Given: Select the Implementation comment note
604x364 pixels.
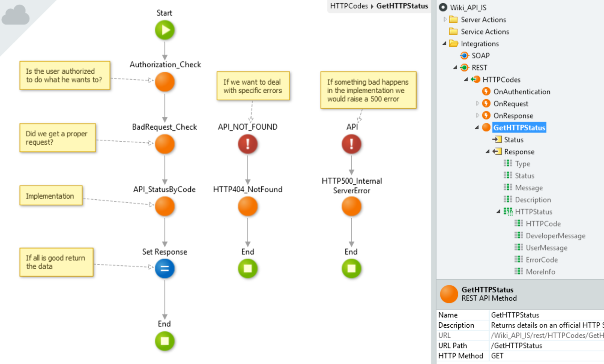Looking at the screenshot, I should [x=51, y=196].
